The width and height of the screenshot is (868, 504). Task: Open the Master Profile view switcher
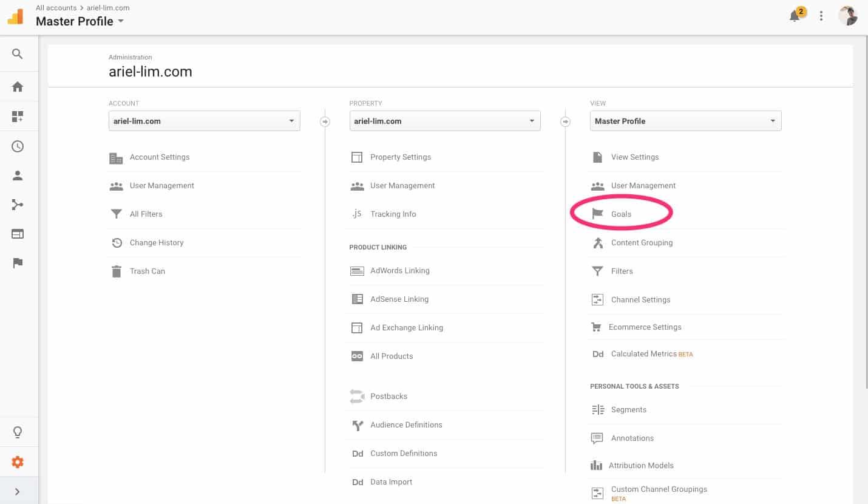pyautogui.click(x=80, y=21)
